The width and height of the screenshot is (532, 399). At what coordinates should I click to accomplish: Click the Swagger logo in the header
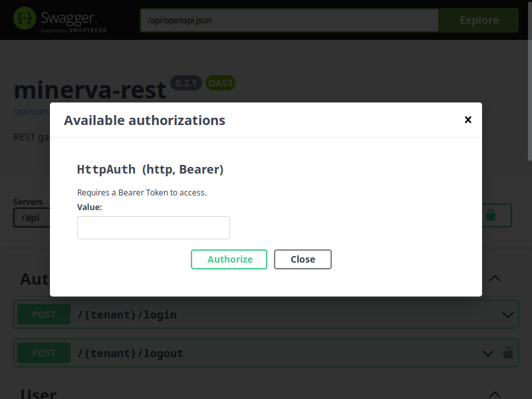(60, 20)
